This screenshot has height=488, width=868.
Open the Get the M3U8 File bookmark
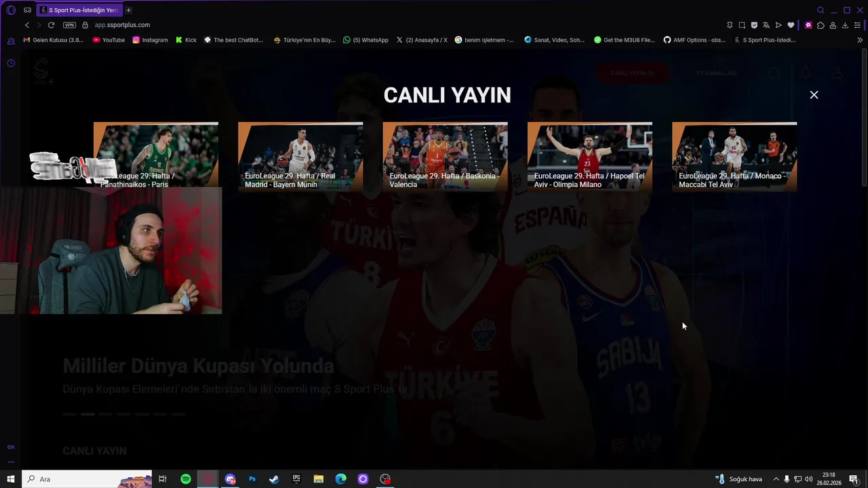[625, 40]
